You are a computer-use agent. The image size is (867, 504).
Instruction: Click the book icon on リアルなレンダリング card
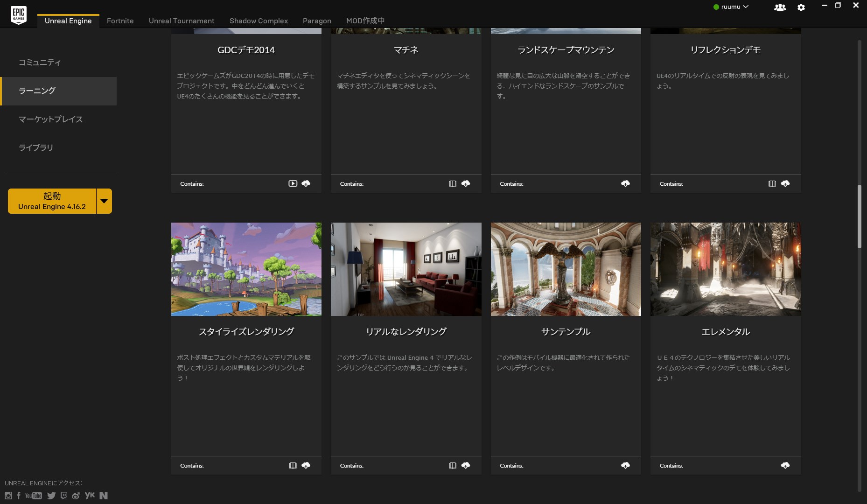coord(453,465)
